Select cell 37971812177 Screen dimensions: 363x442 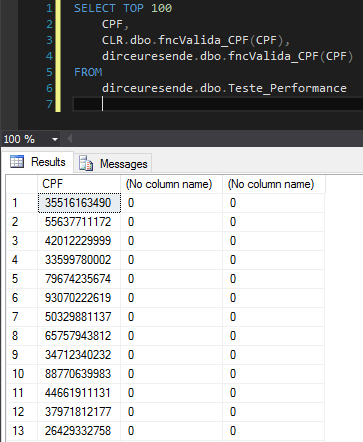pyautogui.click(x=79, y=412)
